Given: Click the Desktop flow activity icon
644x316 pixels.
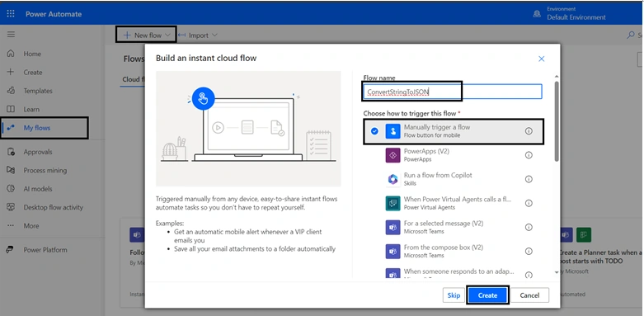Looking at the screenshot, I should pyautogui.click(x=11, y=207).
